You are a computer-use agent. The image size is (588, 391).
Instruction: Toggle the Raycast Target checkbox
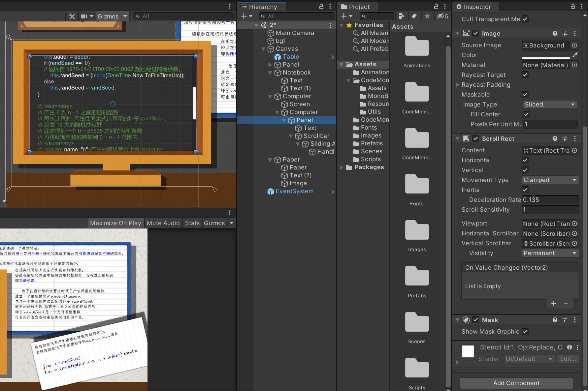click(525, 75)
